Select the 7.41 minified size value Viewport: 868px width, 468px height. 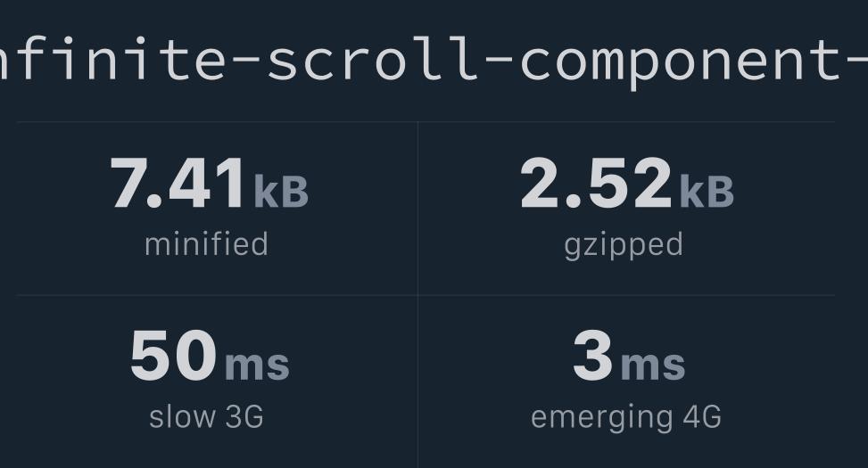pos(178,183)
